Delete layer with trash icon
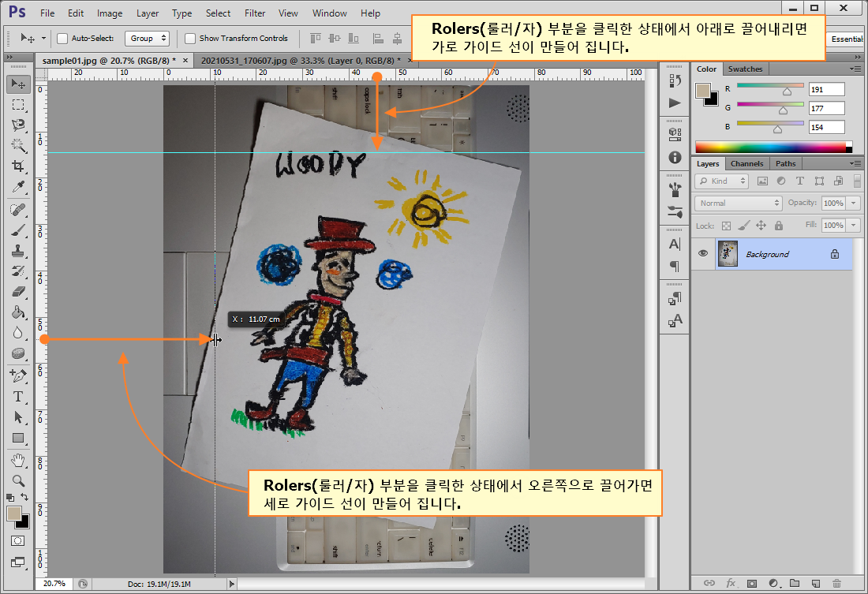Viewport: 868px width, 594px height. 837,584
